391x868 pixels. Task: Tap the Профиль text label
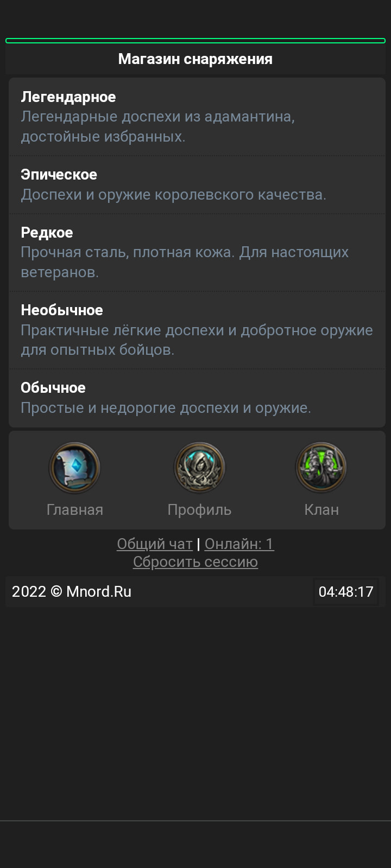pos(199,510)
